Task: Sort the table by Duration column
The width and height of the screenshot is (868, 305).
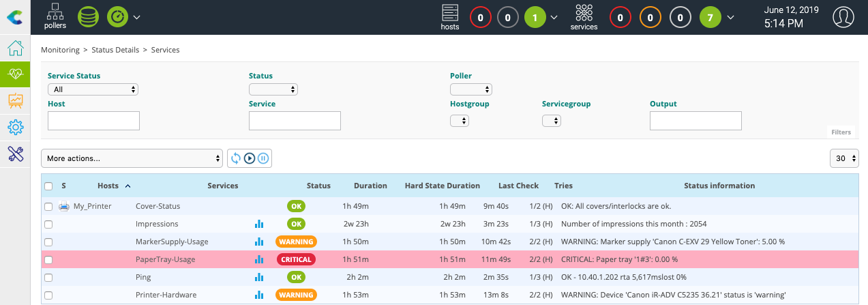Action: 370,186
